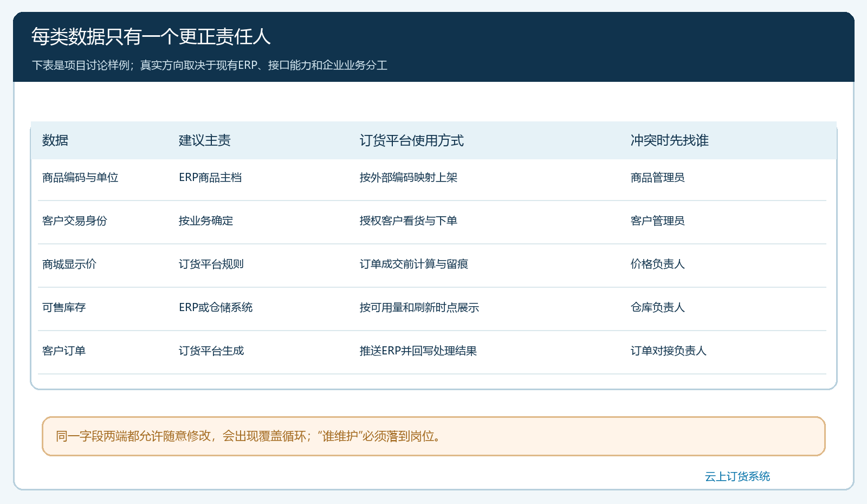Click the orange note about 覆盖循环
Image resolution: width=867 pixels, height=504 pixels.
pos(433,436)
